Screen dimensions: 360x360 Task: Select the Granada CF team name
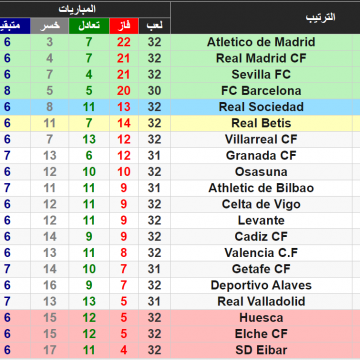[261, 156]
